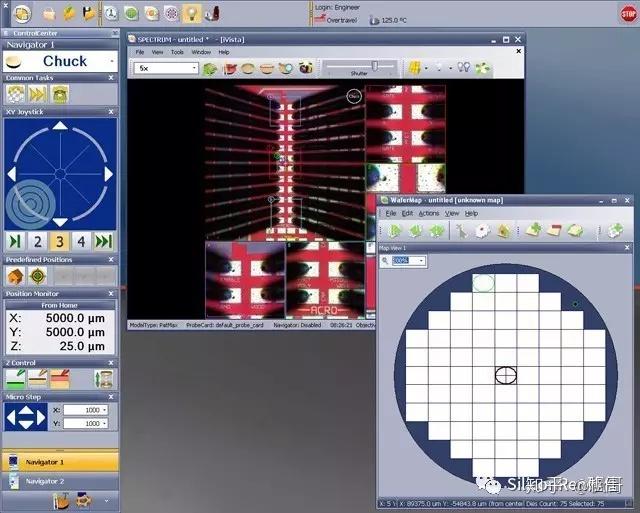Click the hand pointer icon at ControlCenter bottom

click(62, 500)
